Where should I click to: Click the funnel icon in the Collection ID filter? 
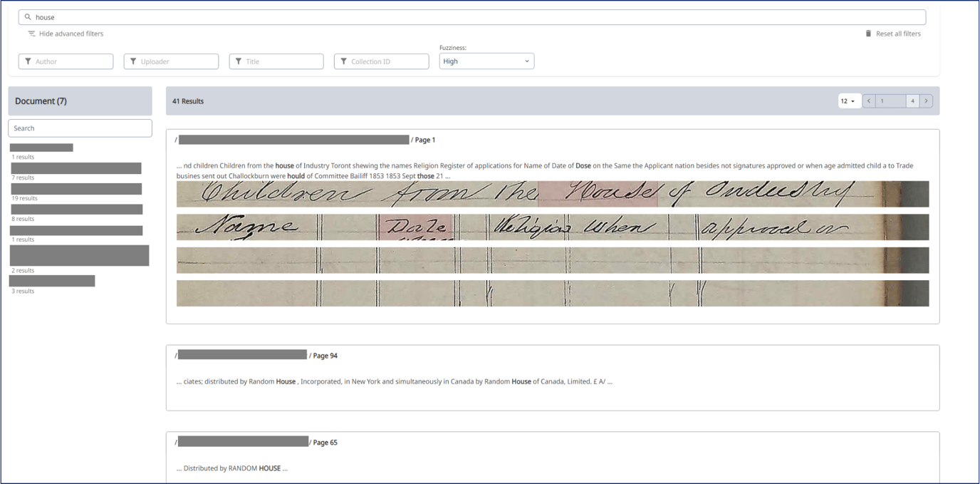(x=343, y=61)
